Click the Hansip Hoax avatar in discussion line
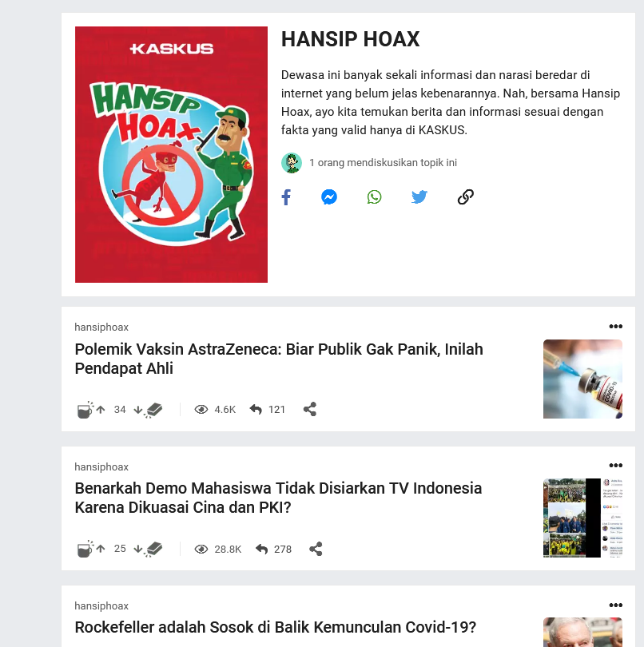Viewport: 644px width, 647px height. pyautogui.click(x=292, y=163)
